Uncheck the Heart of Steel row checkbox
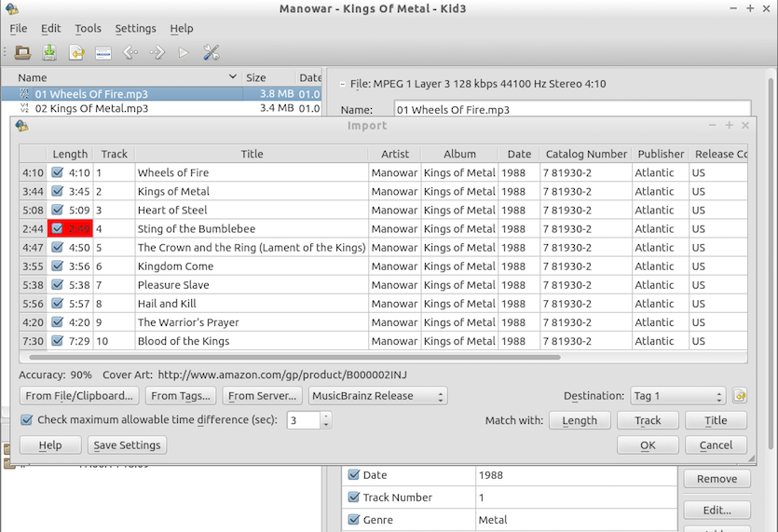 (x=58, y=210)
